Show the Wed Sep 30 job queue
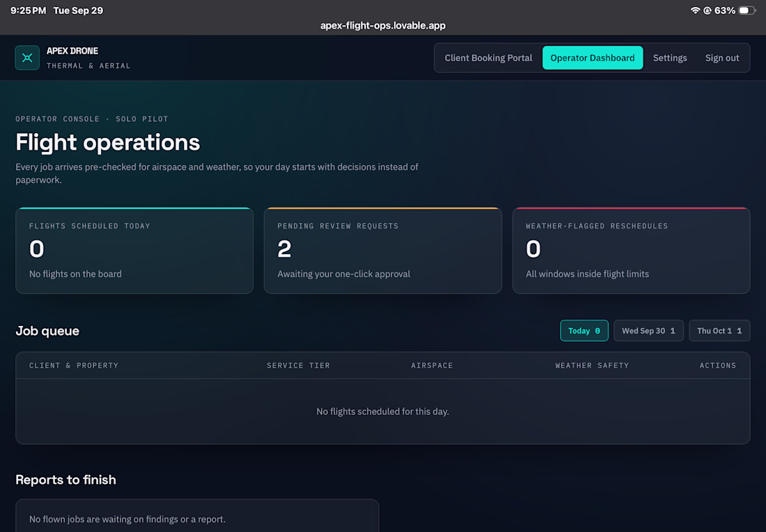Viewport: 766px width, 532px height. click(x=648, y=331)
